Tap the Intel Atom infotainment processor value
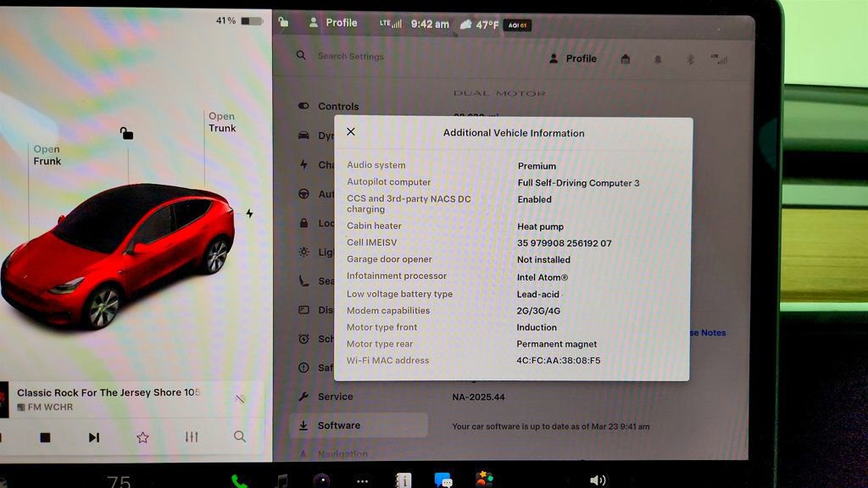868x488 pixels. pos(542,277)
